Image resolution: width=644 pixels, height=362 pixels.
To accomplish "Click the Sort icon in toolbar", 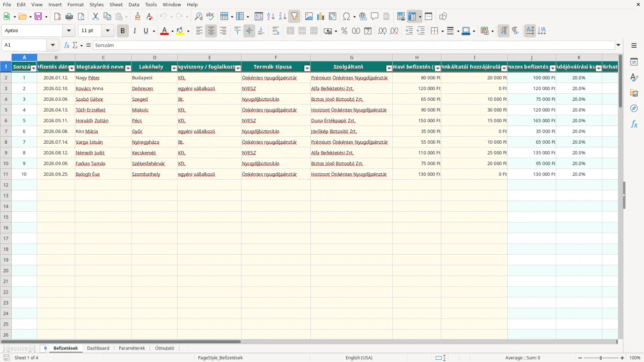I will 259,17.
